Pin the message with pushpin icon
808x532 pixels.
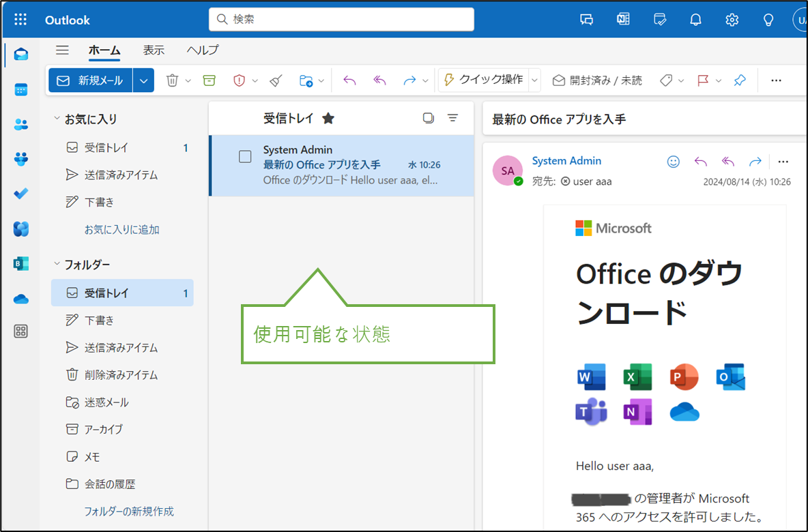pyautogui.click(x=740, y=80)
